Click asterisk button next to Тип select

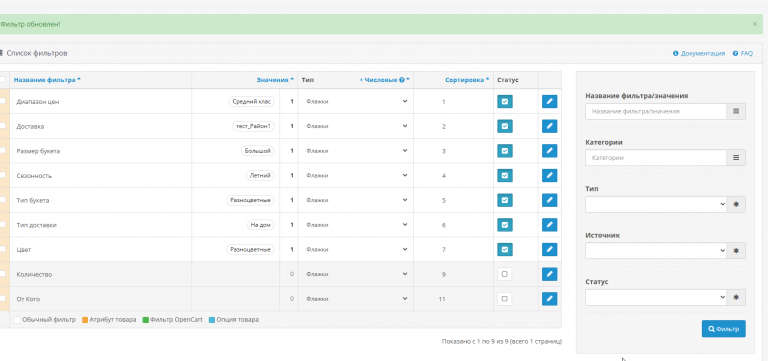click(736, 204)
